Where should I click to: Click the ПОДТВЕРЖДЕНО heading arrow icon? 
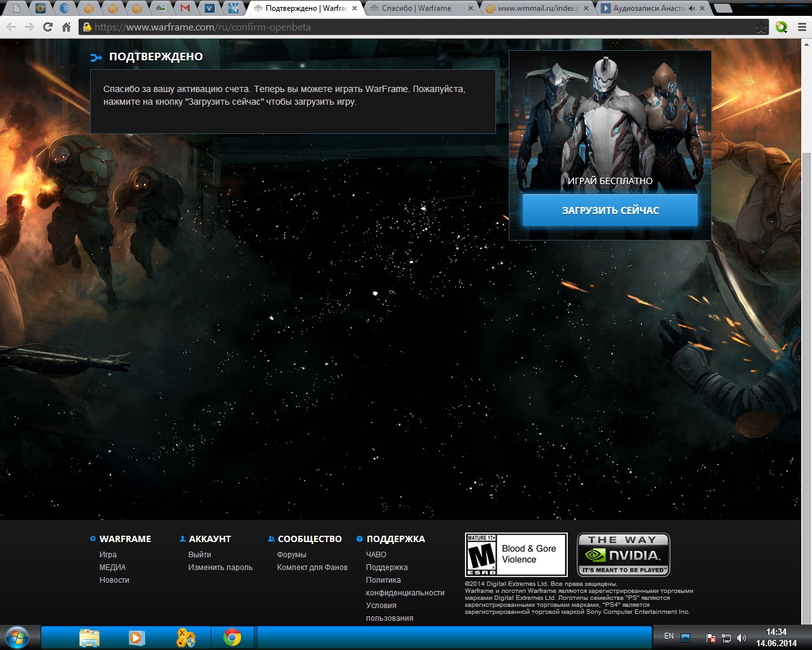(x=96, y=57)
